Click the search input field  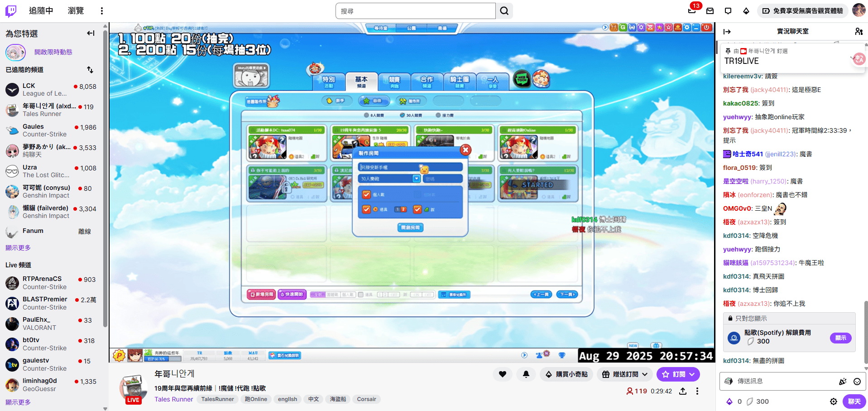[x=415, y=11]
